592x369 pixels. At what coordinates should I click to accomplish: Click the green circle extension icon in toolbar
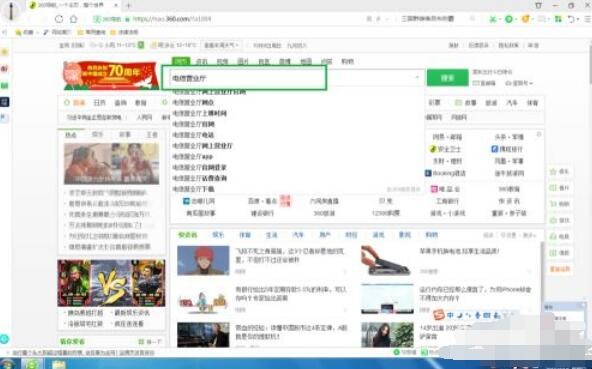click(x=509, y=19)
